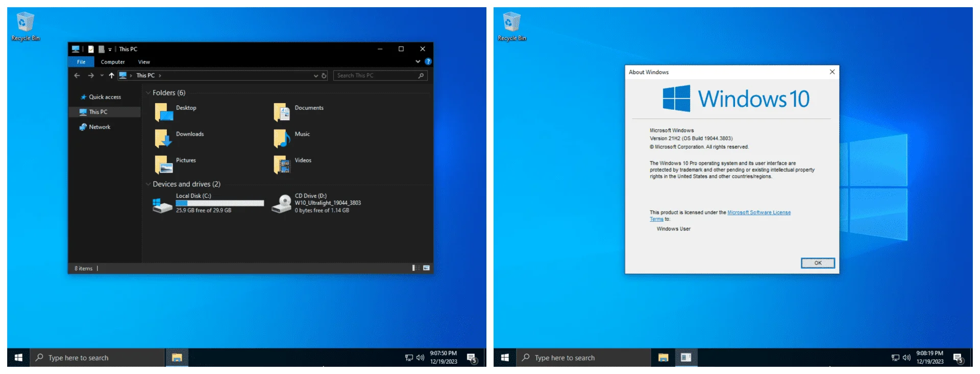Screen dimensions: 980x374
Task: Click the "8 items" status bar text
Action: 84,268
